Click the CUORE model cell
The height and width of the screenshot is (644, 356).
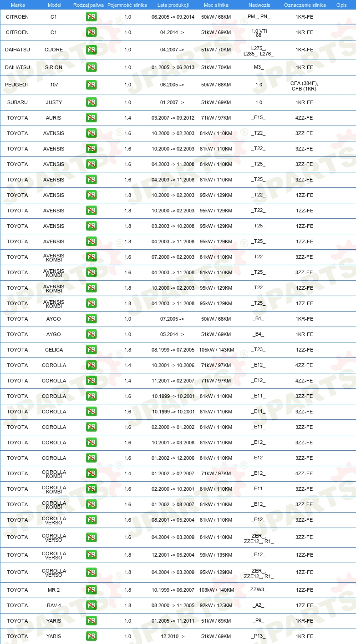pos(54,50)
